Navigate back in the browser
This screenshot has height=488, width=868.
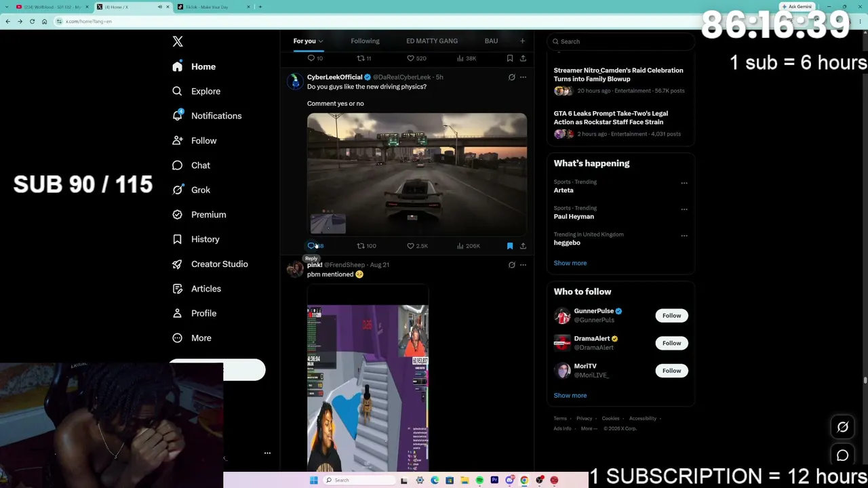[x=7, y=22]
